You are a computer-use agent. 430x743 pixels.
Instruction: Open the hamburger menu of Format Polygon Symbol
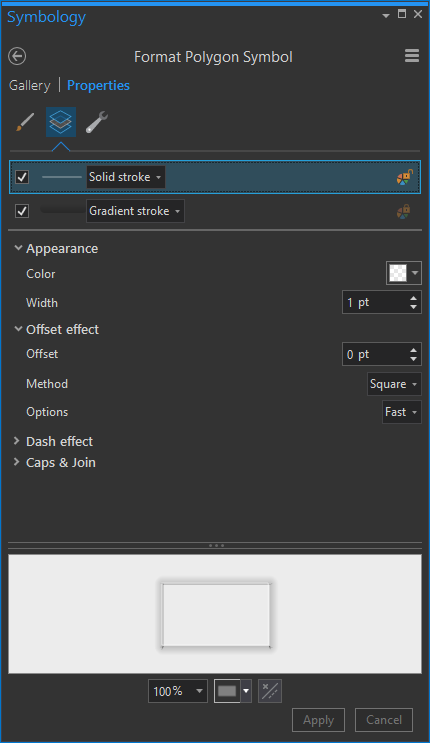point(412,56)
